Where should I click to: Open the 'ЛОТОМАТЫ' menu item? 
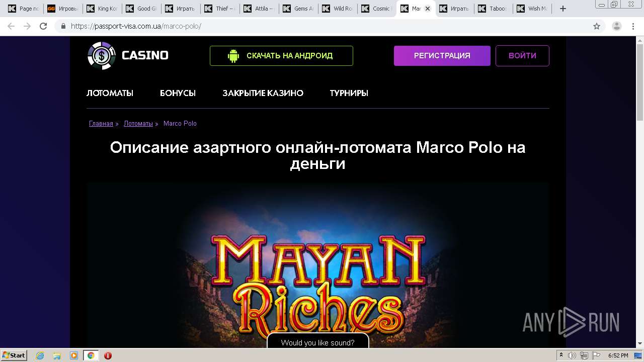(x=110, y=93)
